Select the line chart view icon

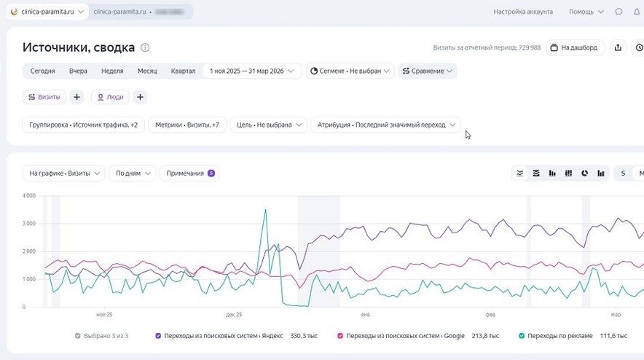point(520,173)
